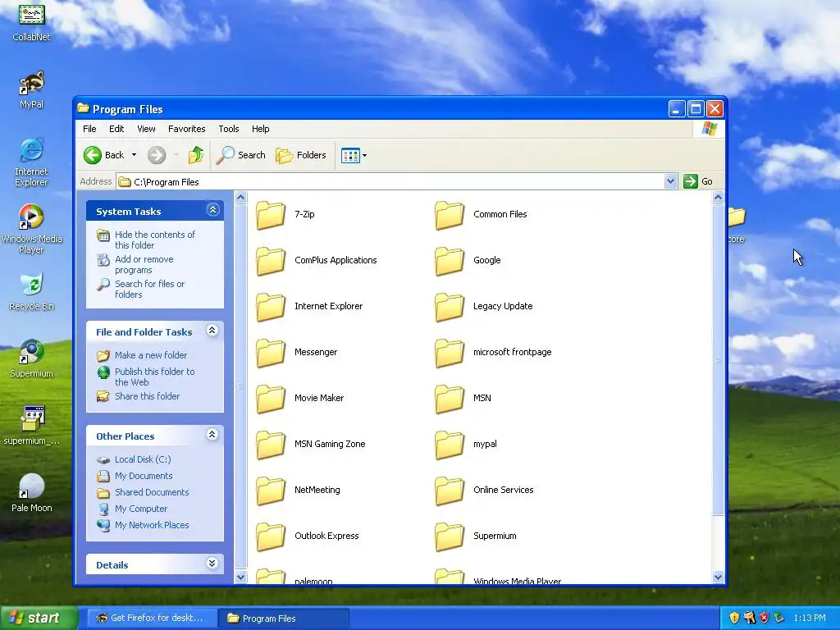Viewport: 840px width, 630px height.
Task: Open the Views dropdown arrow
Action: coord(365,156)
